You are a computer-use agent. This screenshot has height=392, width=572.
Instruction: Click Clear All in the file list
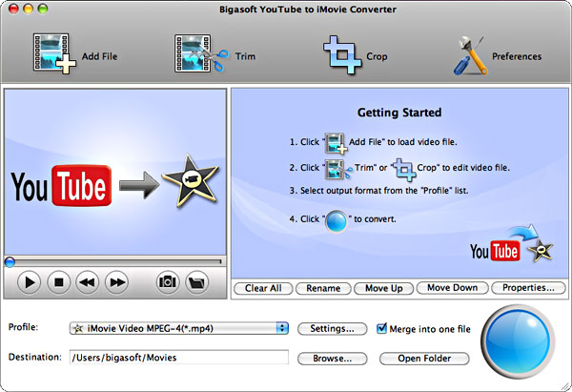click(x=261, y=287)
